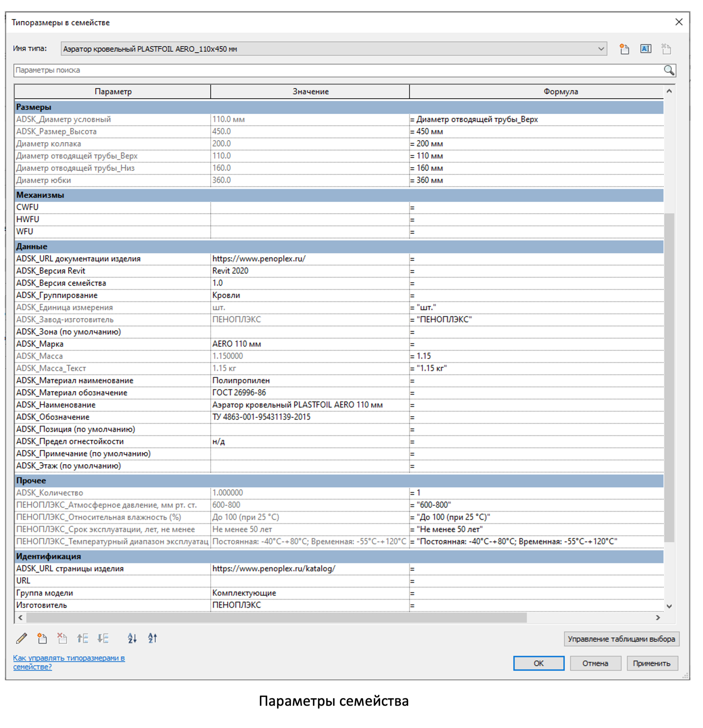Click the WFU parameter row

point(339,232)
